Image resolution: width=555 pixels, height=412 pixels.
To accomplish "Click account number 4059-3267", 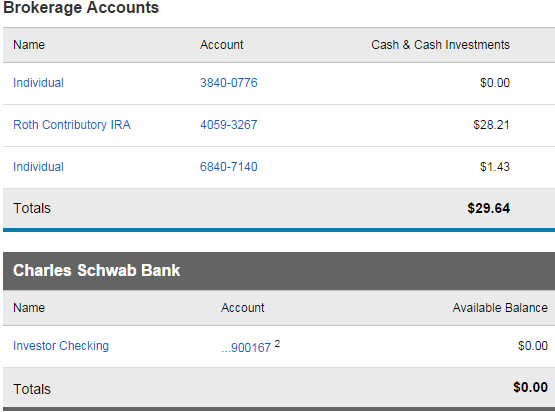I will tap(229, 125).
